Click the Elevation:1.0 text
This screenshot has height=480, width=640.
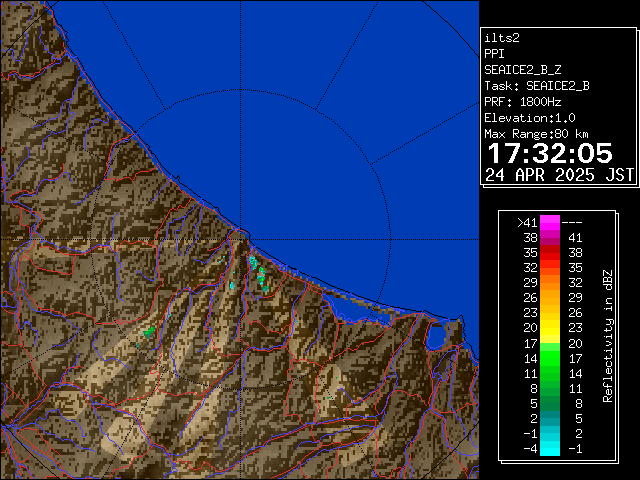(x=530, y=118)
